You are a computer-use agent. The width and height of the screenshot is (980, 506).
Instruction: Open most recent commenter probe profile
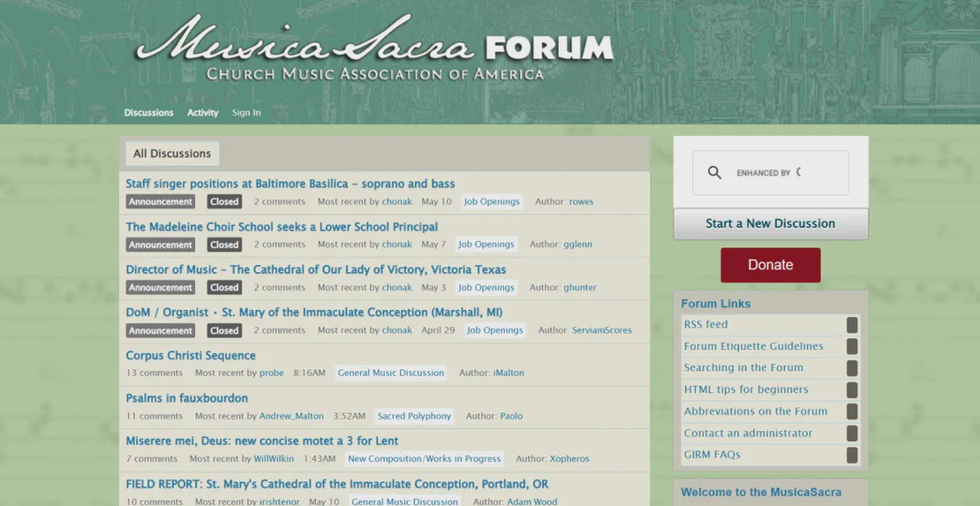click(x=271, y=373)
